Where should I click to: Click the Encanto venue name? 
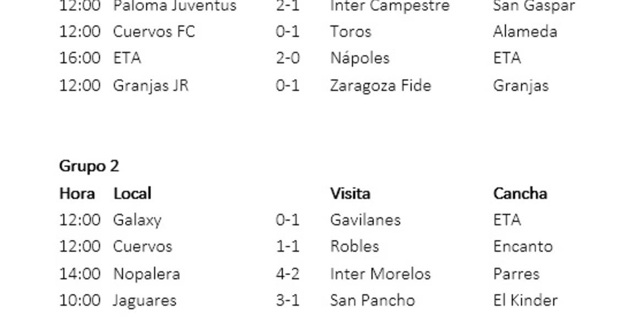tap(522, 246)
